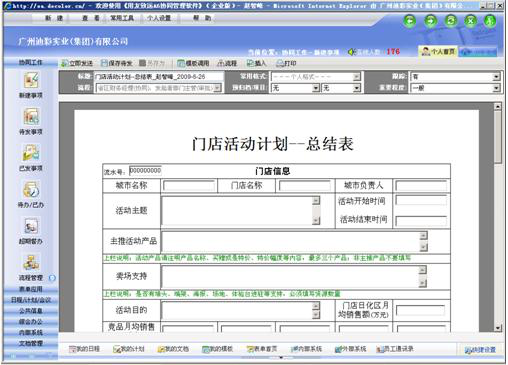Screen dimensions: 508x365
Task: Click the 立即发送 toolbar icon
Action: click(65, 63)
